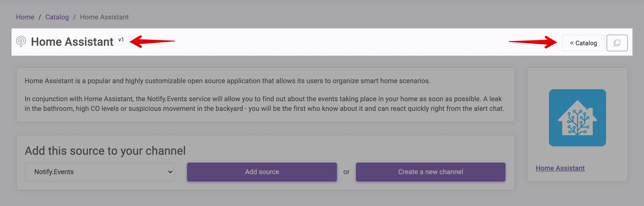Click the paragraph starting 'Home Assistant is a popular'
The image size is (644, 206).
coord(228,81)
